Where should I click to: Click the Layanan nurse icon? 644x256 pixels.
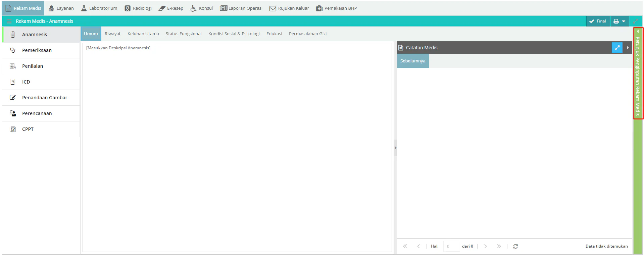click(x=51, y=8)
